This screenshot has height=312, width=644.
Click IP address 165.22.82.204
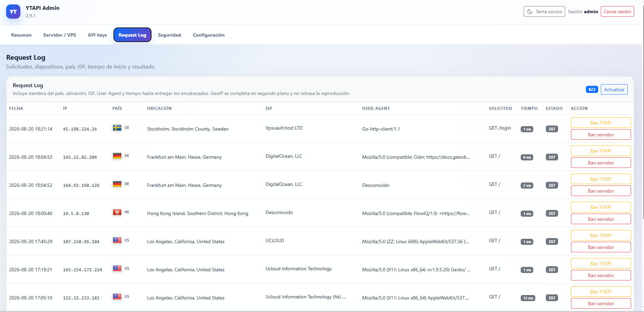(80, 157)
